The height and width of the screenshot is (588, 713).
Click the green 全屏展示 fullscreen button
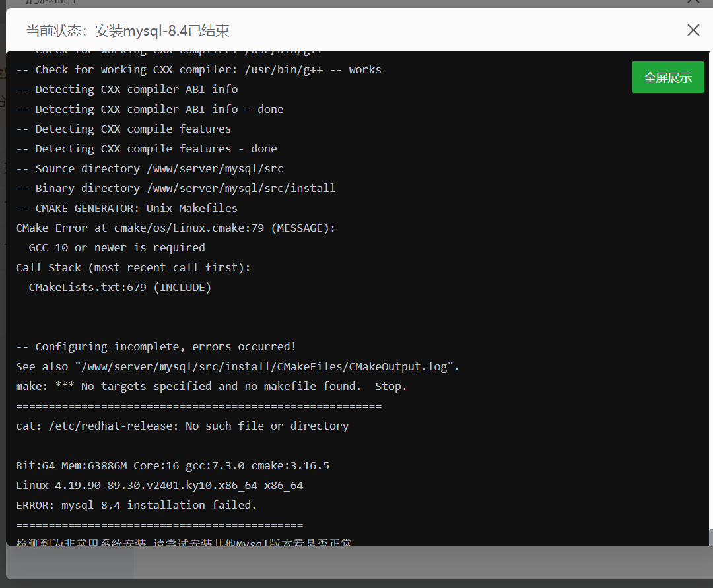[x=667, y=77]
